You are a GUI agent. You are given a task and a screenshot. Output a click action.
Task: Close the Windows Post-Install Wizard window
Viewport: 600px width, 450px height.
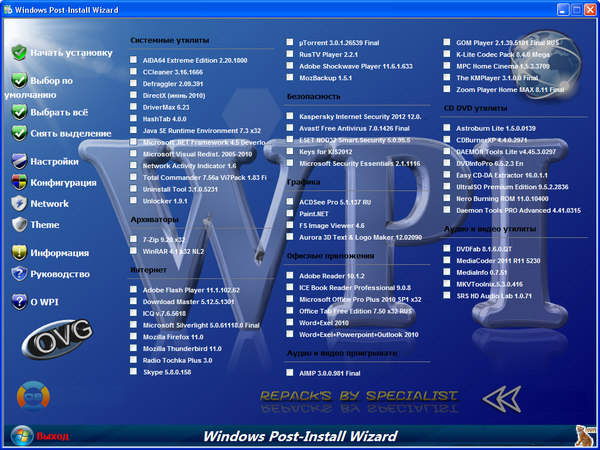point(590,10)
